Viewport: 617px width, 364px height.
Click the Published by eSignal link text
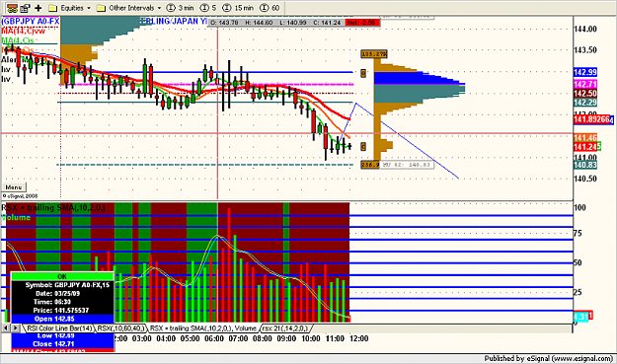coord(548,358)
